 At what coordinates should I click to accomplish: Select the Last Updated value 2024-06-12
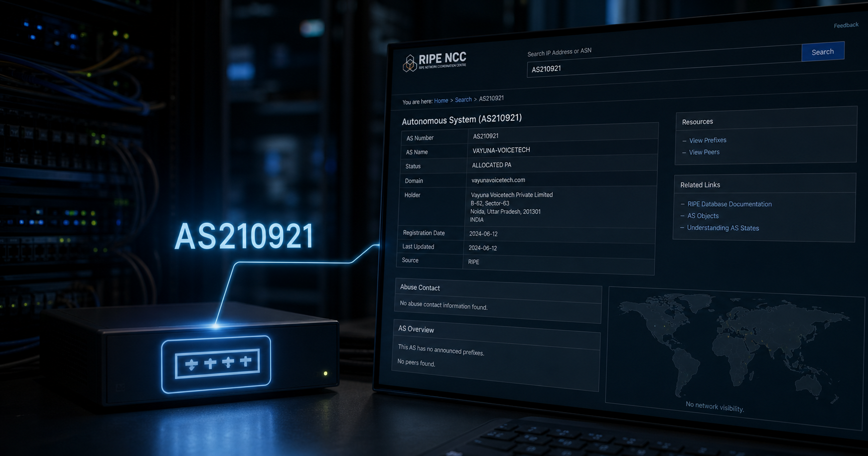click(483, 248)
